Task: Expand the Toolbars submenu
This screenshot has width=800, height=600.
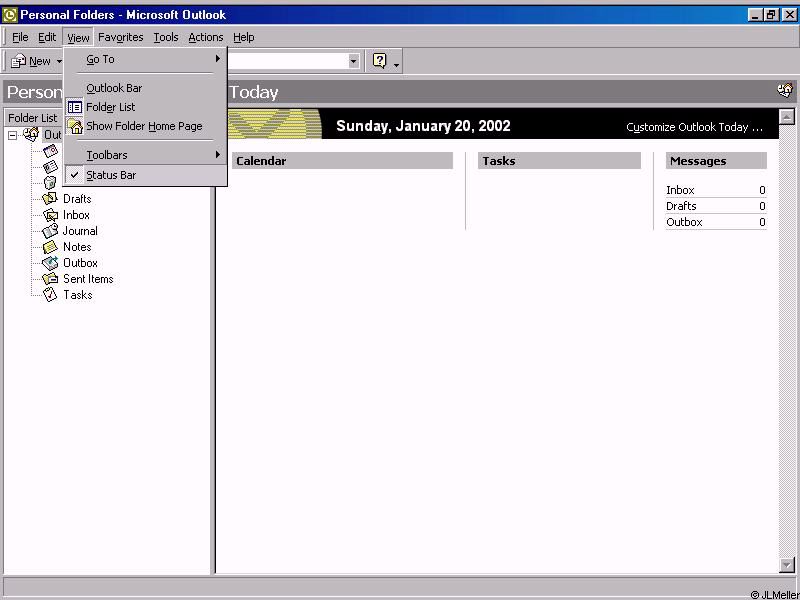Action: click(145, 155)
